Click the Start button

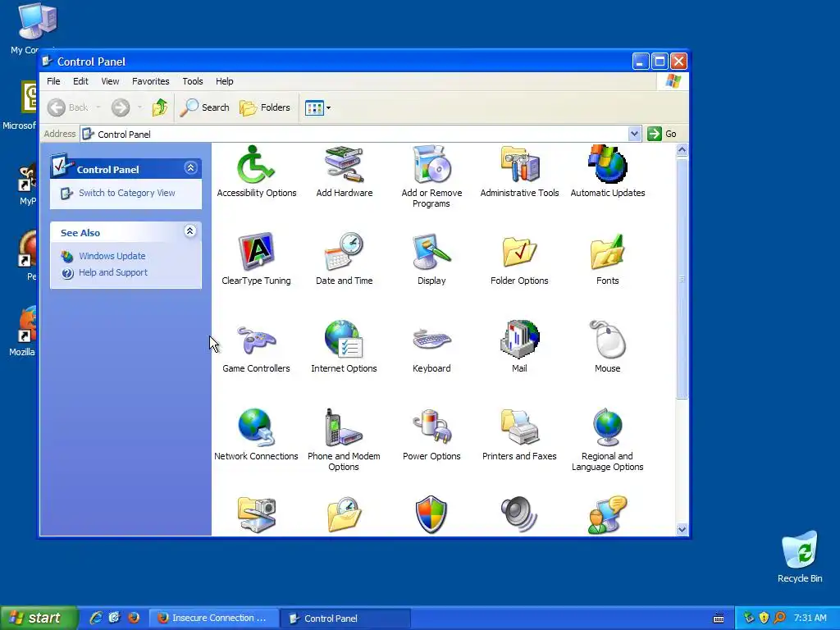38,618
